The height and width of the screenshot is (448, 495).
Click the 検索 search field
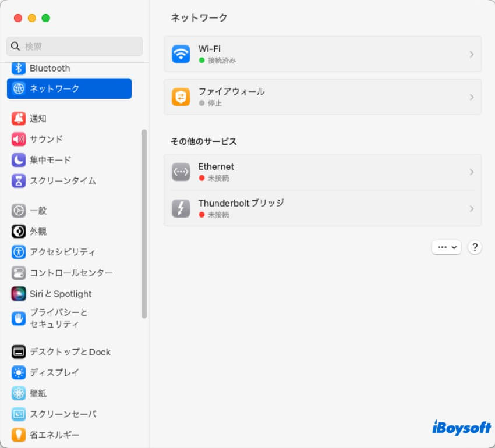(75, 47)
